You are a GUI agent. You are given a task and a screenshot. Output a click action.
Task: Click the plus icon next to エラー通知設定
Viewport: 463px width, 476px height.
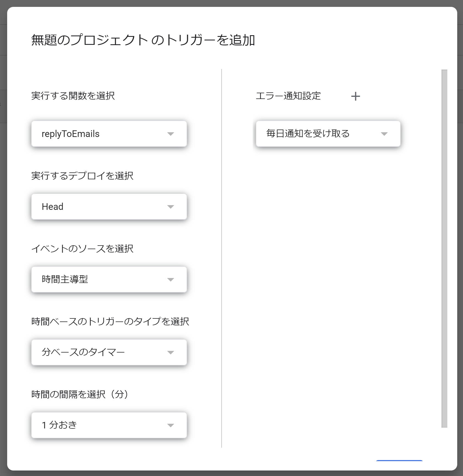point(356,96)
